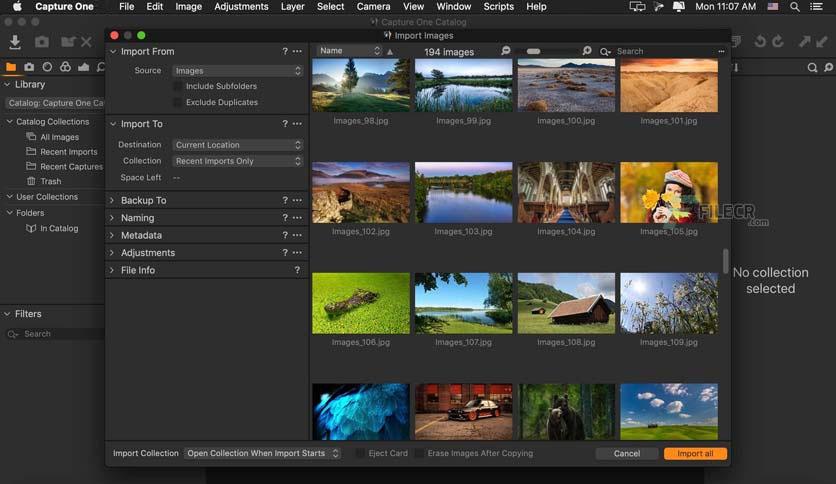Screen dimensions: 836x484
Task: Toggle the Eject Card checkbox
Action: 360,453
